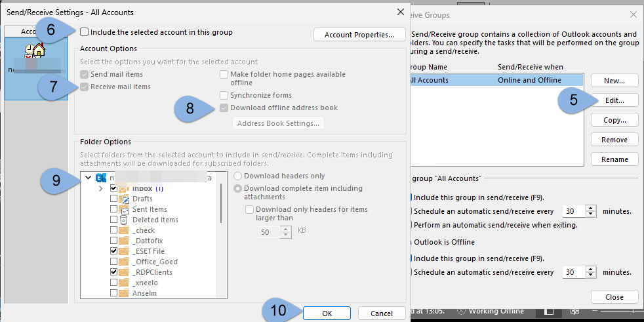Click 'Perform an automatic send/receive when exiting' label
This screenshot has height=322, width=644.
click(496, 225)
